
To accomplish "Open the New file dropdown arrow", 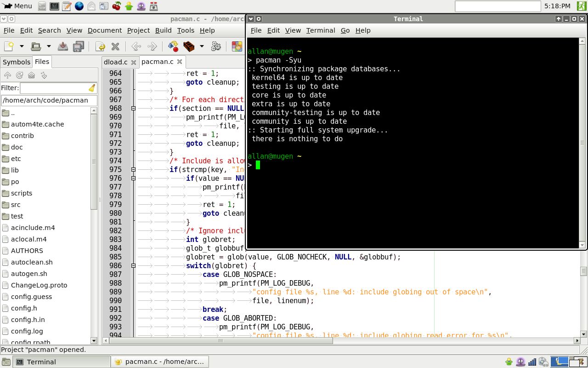I will point(21,46).
